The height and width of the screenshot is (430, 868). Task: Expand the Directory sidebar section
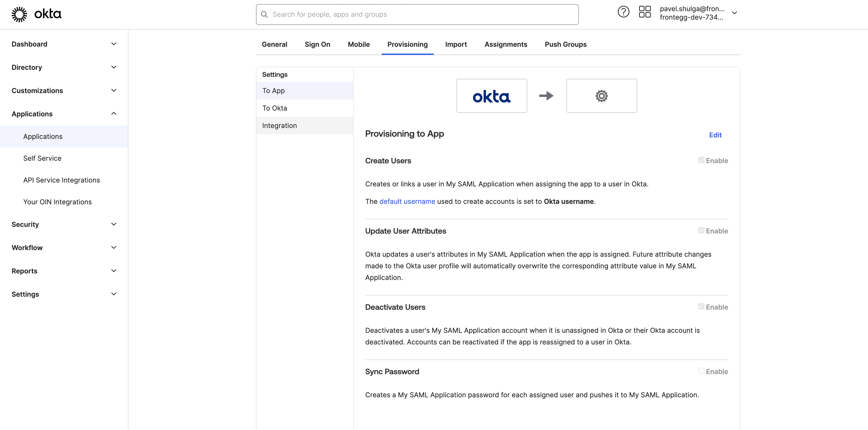pos(64,67)
